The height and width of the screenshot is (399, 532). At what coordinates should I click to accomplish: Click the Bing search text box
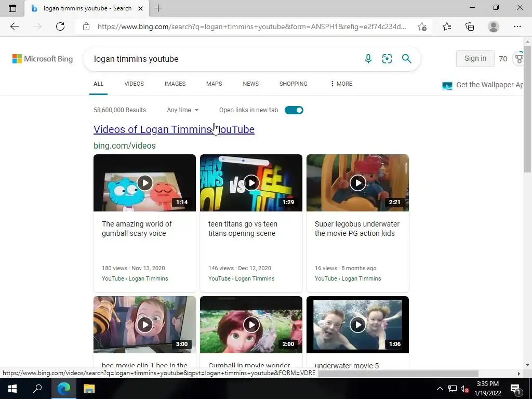click(224, 59)
